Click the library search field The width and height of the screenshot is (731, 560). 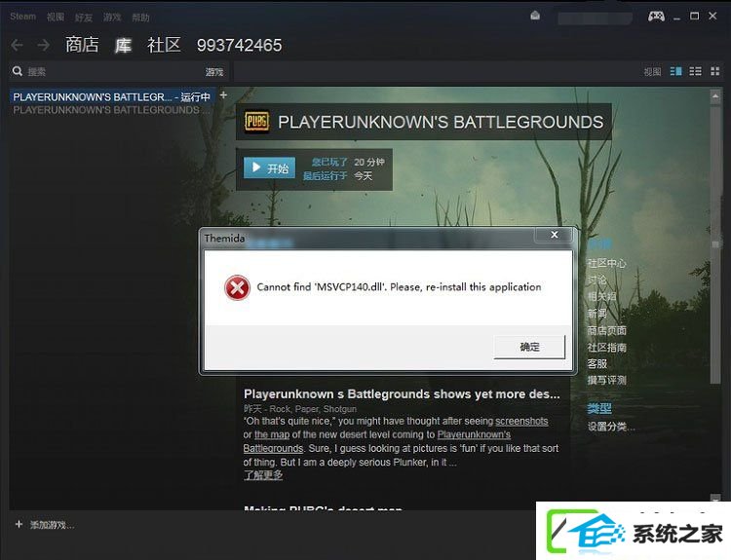(x=112, y=72)
